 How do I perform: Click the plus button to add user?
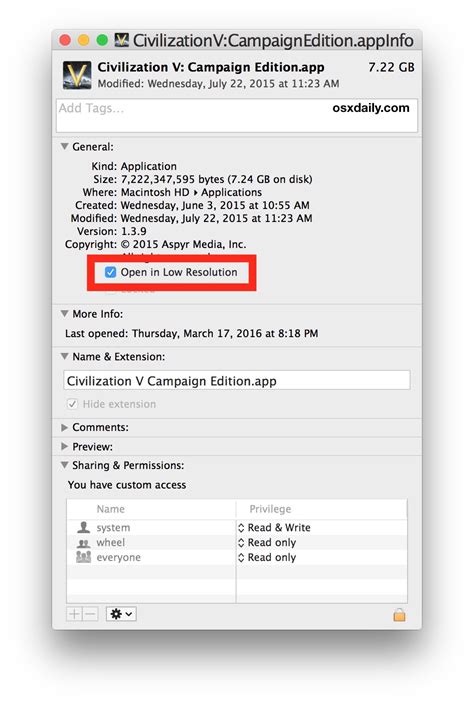pyautogui.click(x=74, y=614)
